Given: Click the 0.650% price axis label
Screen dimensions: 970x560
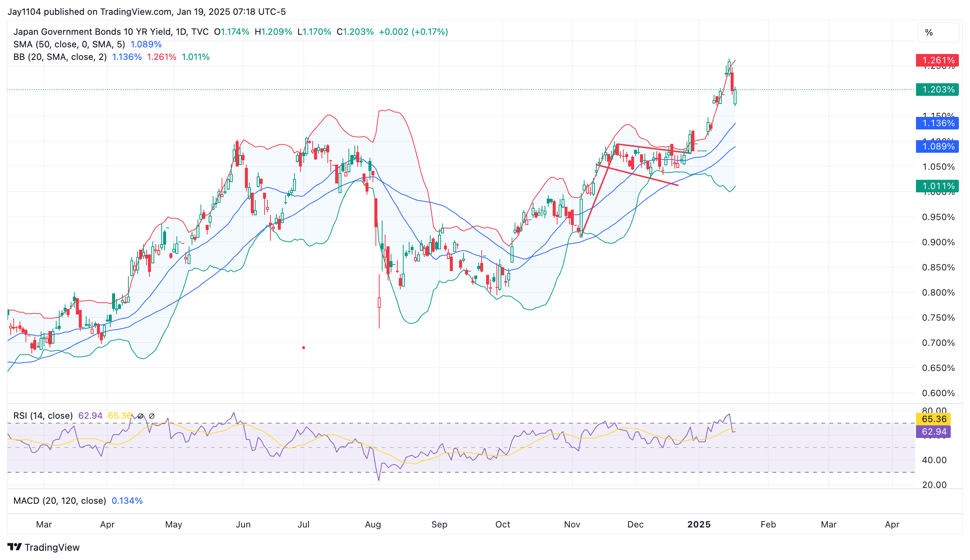Looking at the screenshot, I should tap(938, 368).
